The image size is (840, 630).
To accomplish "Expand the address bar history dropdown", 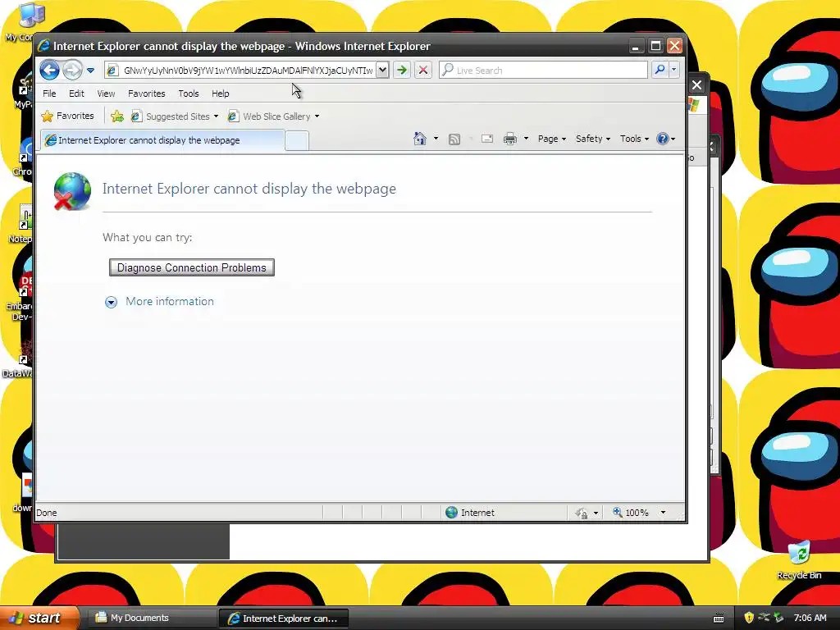I will (382, 70).
